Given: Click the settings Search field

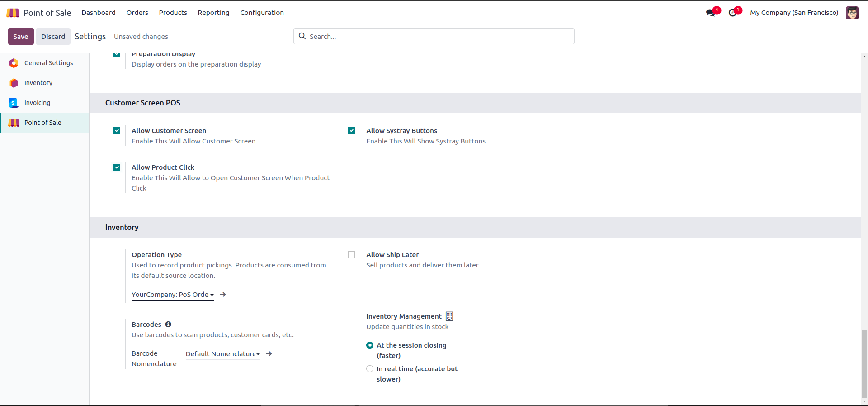Looking at the screenshot, I should [x=434, y=37].
